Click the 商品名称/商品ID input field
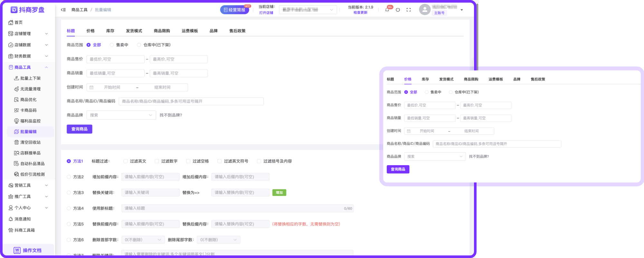The width and height of the screenshot is (644, 258). coord(191,102)
